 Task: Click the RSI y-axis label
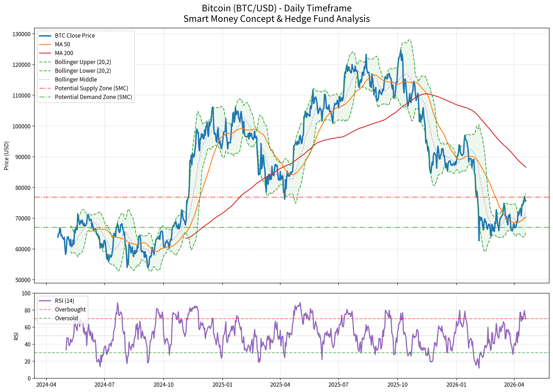pyautogui.click(x=16, y=336)
